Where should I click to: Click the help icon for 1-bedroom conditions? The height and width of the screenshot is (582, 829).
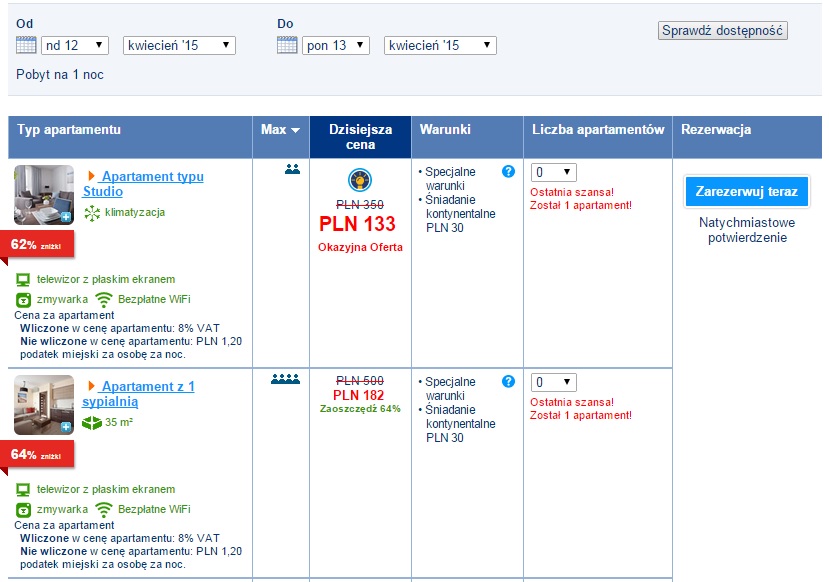click(508, 381)
